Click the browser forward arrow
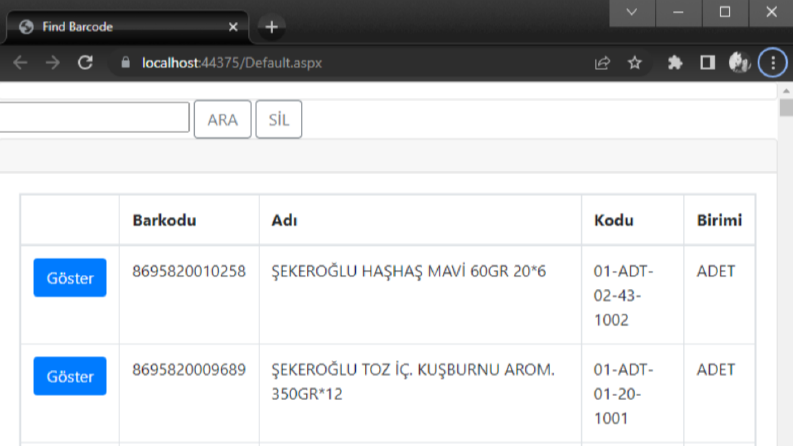The image size is (793, 446). [53, 63]
